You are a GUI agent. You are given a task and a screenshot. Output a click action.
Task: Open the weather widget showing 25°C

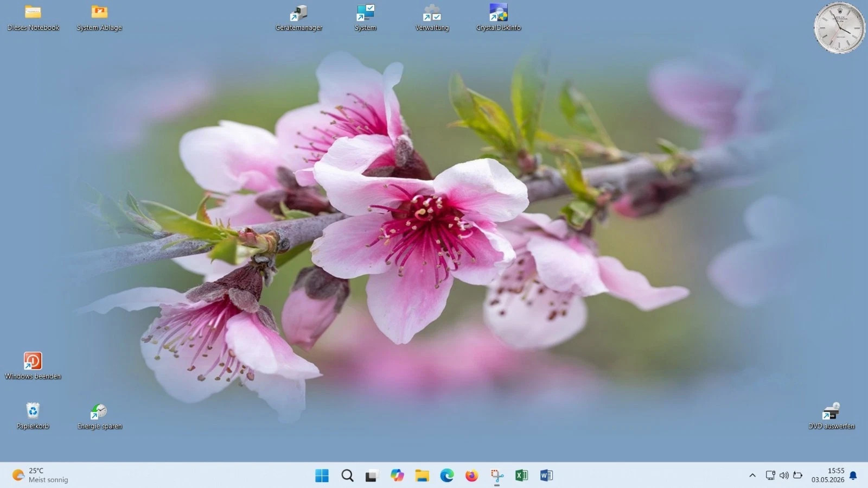click(x=41, y=476)
